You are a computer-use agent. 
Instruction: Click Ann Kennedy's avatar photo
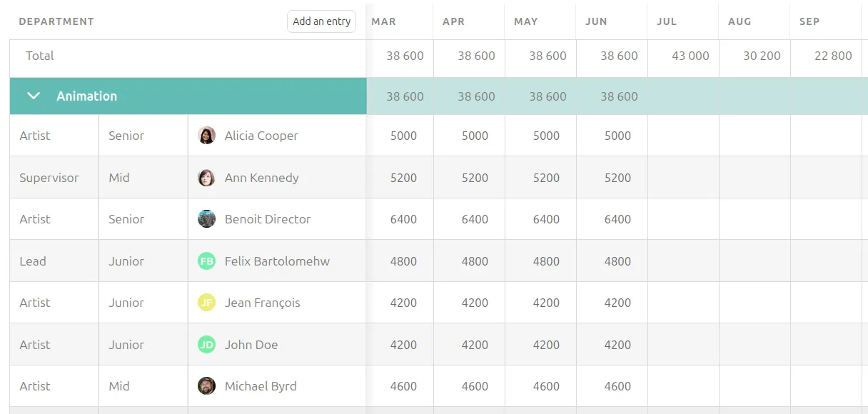click(206, 178)
